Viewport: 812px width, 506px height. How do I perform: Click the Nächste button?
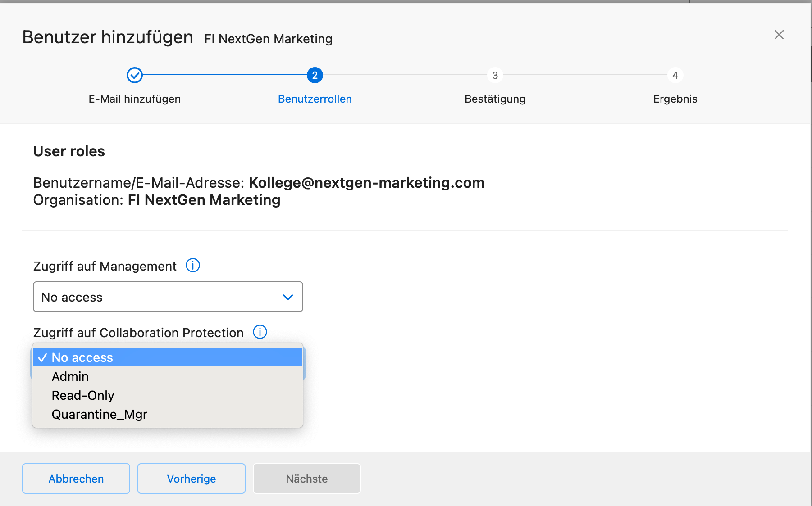click(306, 479)
